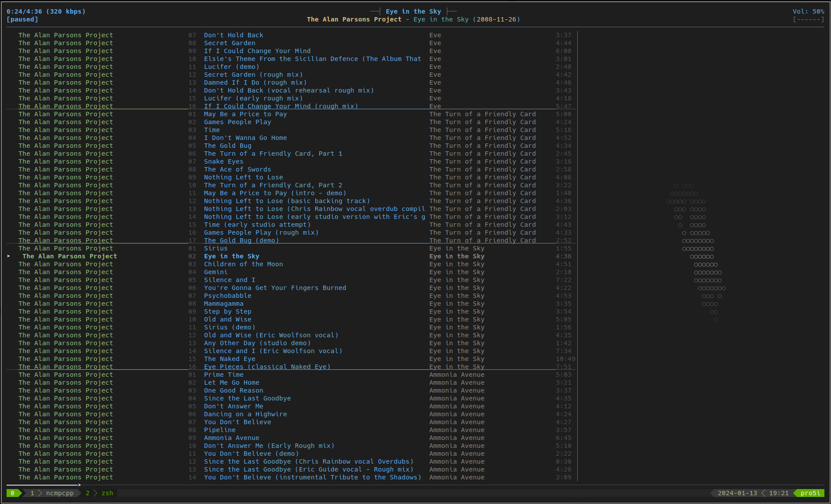Select the track Old and Wise track 10

click(227, 319)
